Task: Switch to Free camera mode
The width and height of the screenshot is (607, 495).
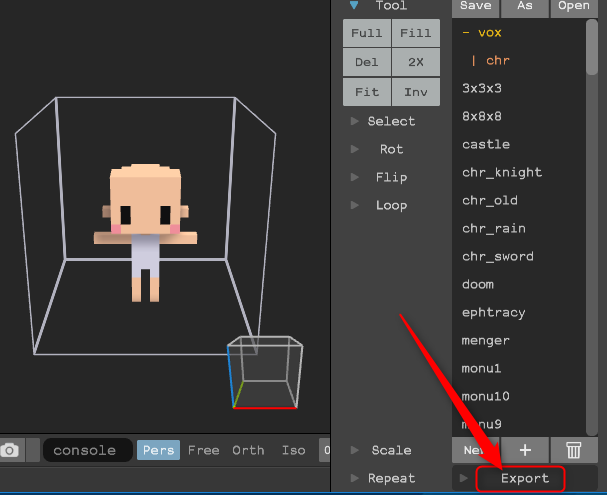Action: coord(204,450)
